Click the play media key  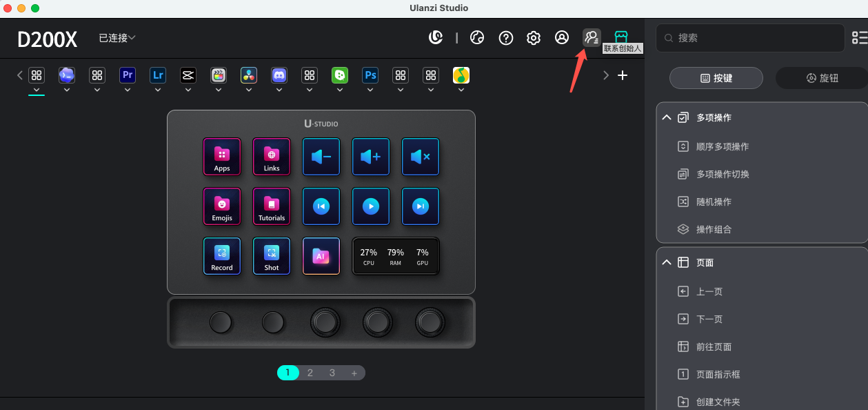[x=371, y=206]
